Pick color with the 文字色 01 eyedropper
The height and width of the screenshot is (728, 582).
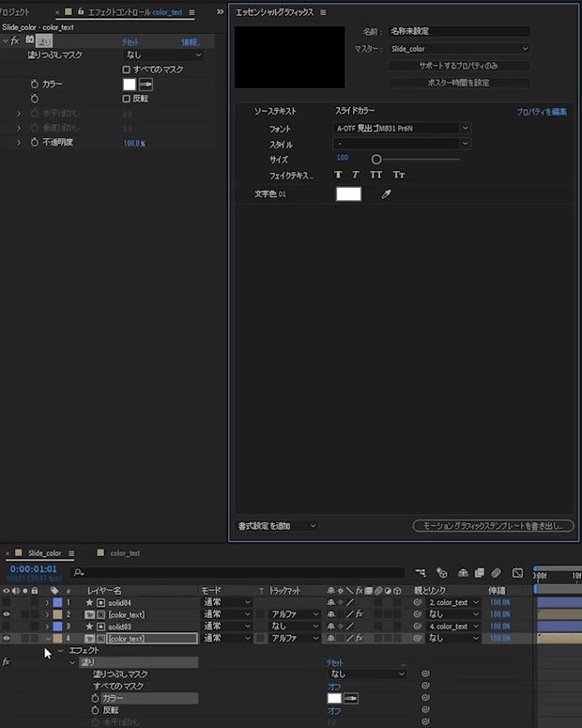(x=386, y=194)
